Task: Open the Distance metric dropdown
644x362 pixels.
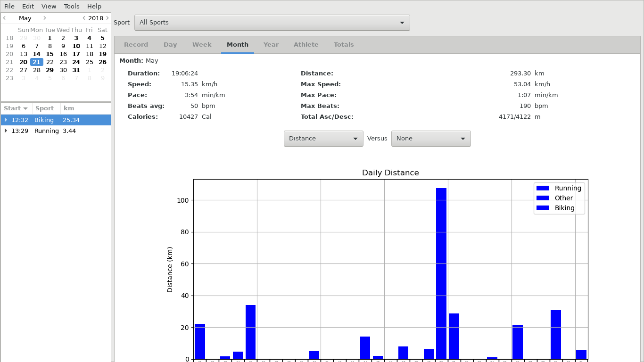Action: 323,139
